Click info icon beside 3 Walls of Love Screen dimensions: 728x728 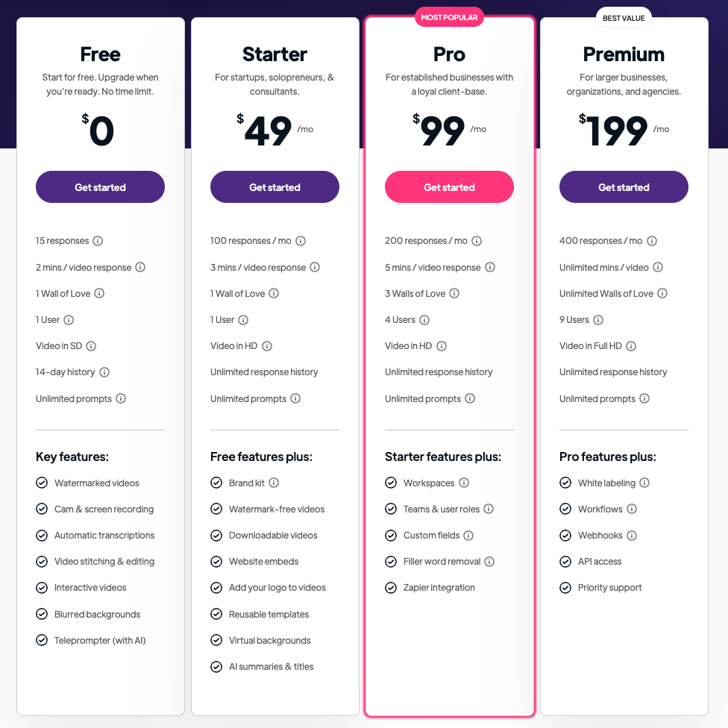pos(454,294)
